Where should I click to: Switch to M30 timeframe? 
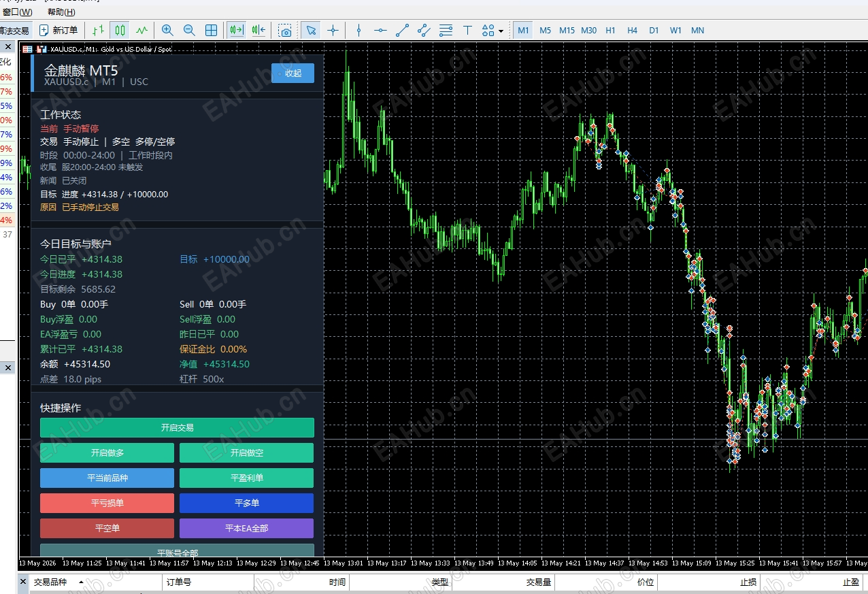[589, 30]
